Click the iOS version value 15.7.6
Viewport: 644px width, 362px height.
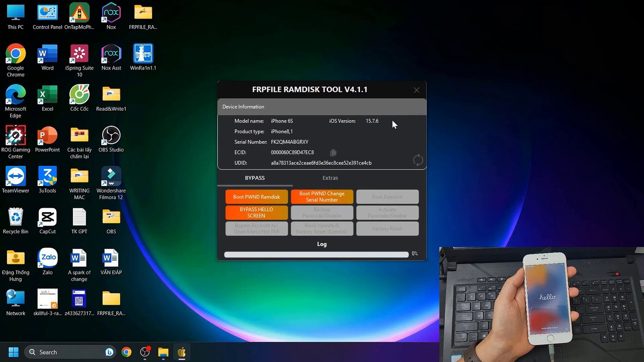point(372,121)
